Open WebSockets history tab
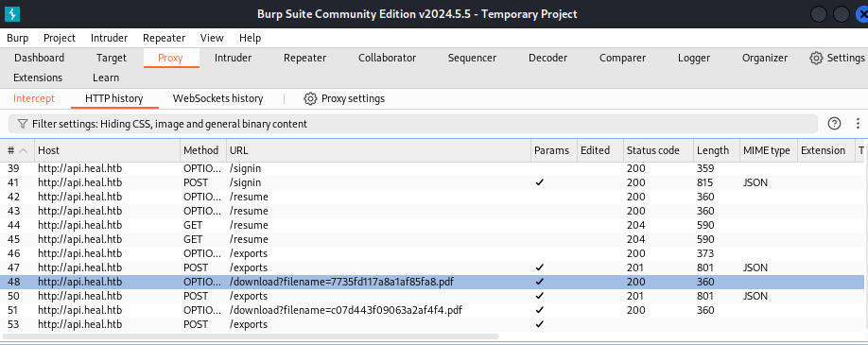This screenshot has width=868, height=345. [x=217, y=99]
